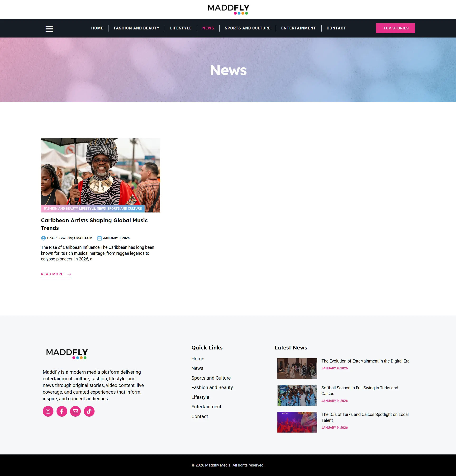Click the Instagram icon in footer

click(x=48, y=411)
